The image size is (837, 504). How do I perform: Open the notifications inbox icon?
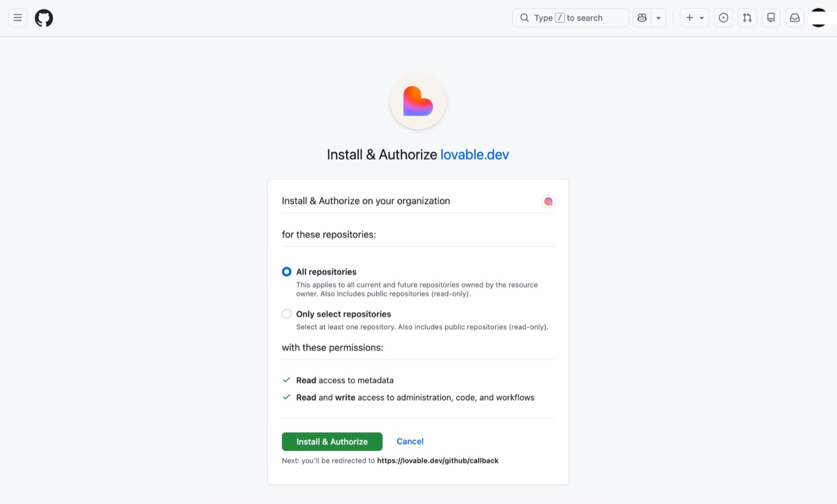tap(795, 18)
